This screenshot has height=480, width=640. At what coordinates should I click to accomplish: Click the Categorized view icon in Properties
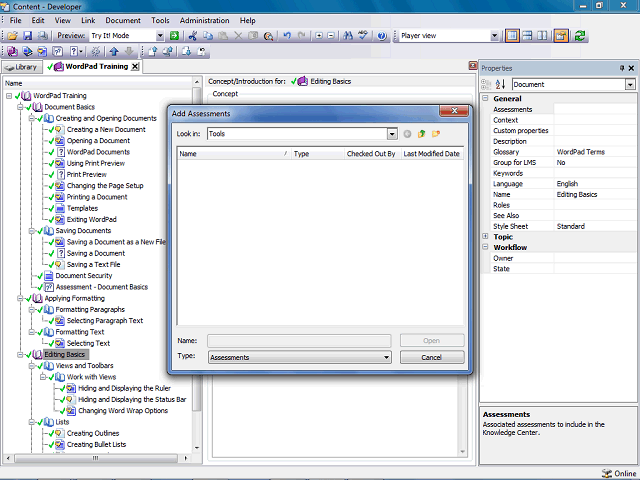(486, 84)
